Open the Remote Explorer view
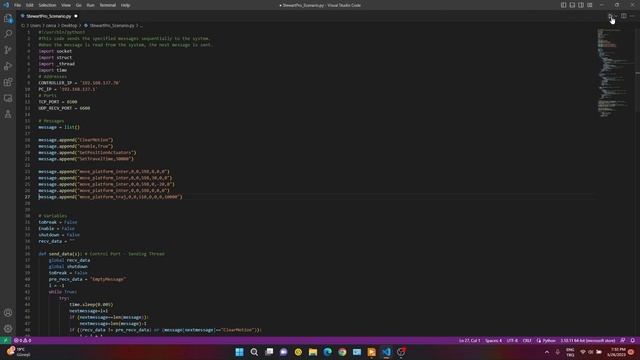The width and height of the screenshot is (640, 360). 8,98
